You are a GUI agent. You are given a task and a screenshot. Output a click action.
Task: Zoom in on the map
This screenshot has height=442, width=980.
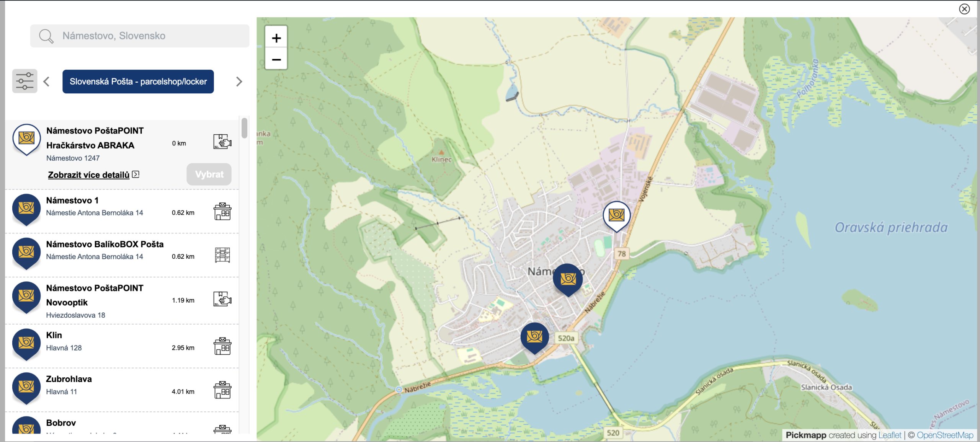pyautogui.click(x=276, y=38)
